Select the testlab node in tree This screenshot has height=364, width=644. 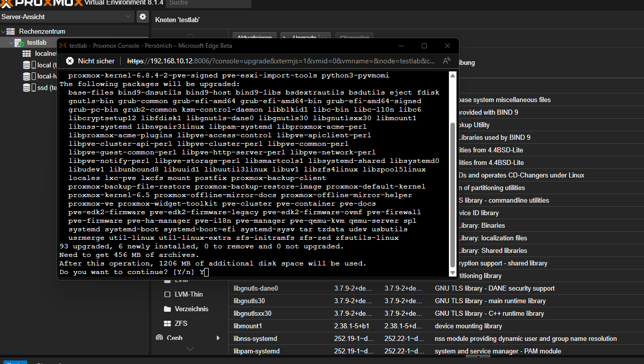[x=37, y=43]
